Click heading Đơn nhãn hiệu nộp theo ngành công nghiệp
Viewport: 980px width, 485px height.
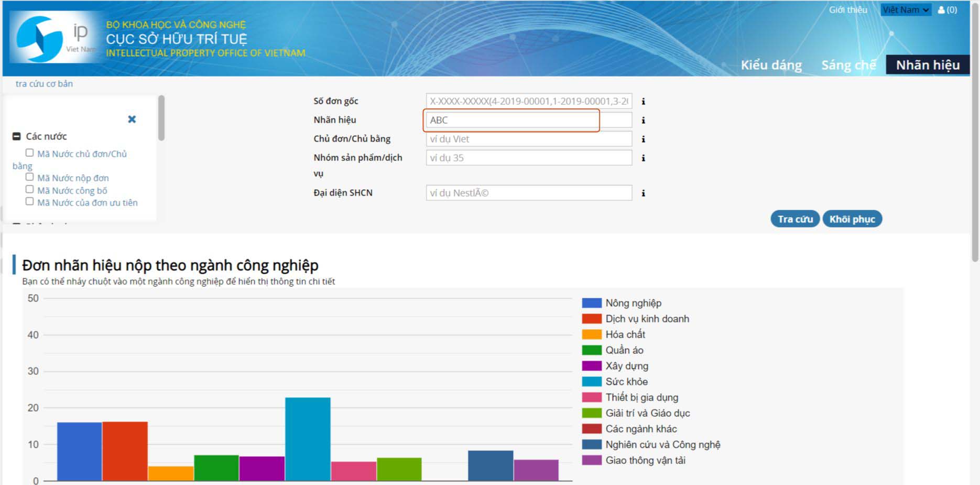point(170,265)
